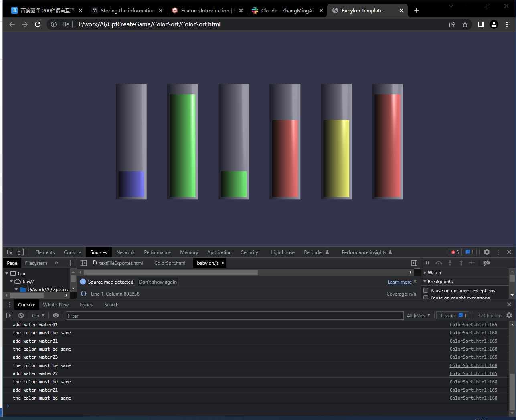Enable Pause on uncaught exceptions
Screen dimensions: 516x420
pos(426,290)
